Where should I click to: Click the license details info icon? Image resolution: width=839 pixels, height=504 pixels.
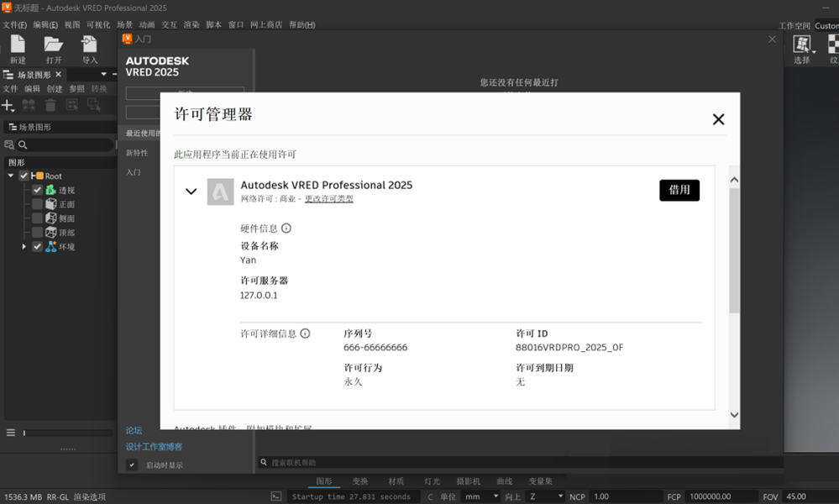[305, 333]
